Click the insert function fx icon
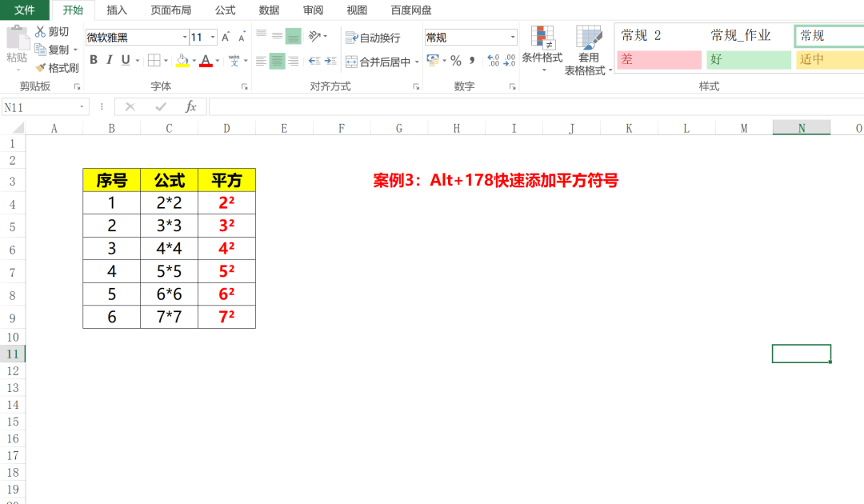864x504 pixels. 190,107
